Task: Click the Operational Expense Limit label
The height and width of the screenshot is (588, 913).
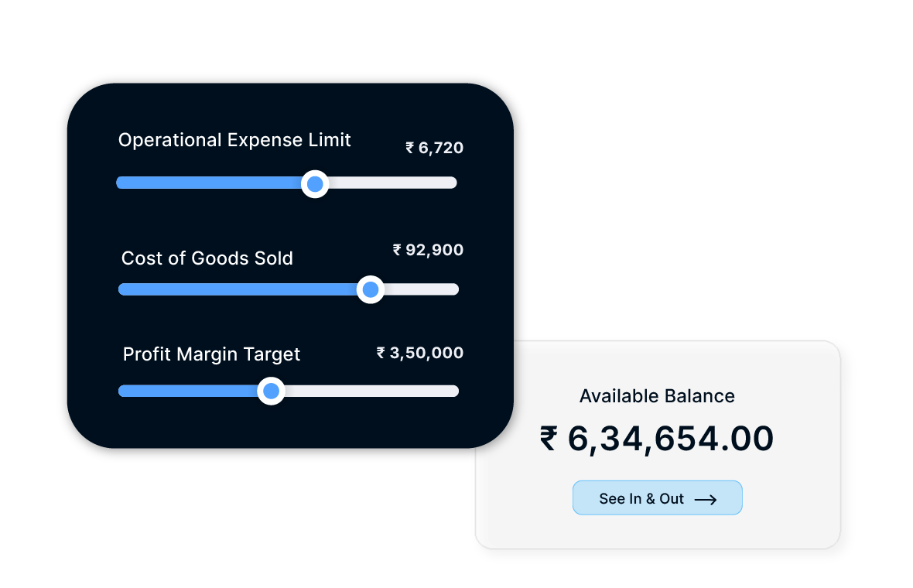Action: (x=234, y=140)
